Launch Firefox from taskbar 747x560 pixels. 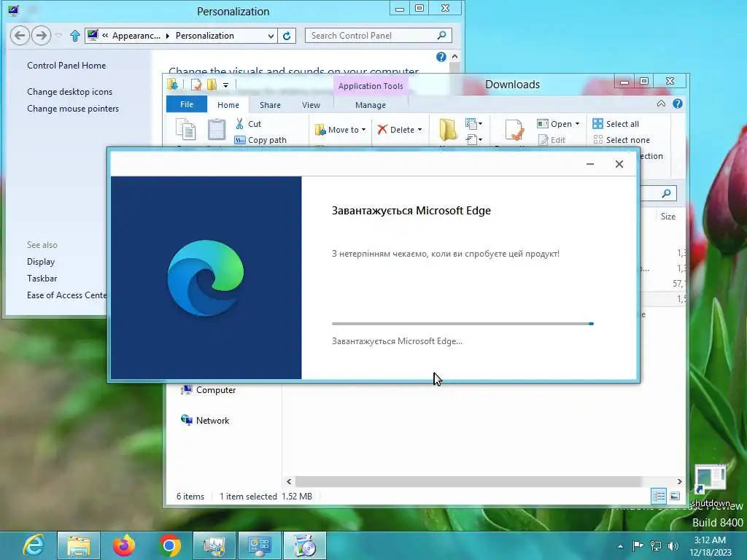coord(124,545)
